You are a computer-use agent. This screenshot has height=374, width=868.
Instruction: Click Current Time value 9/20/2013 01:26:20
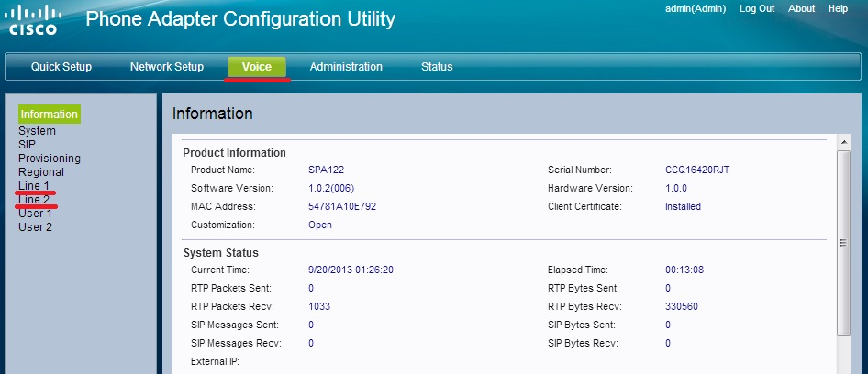(351, 270)
